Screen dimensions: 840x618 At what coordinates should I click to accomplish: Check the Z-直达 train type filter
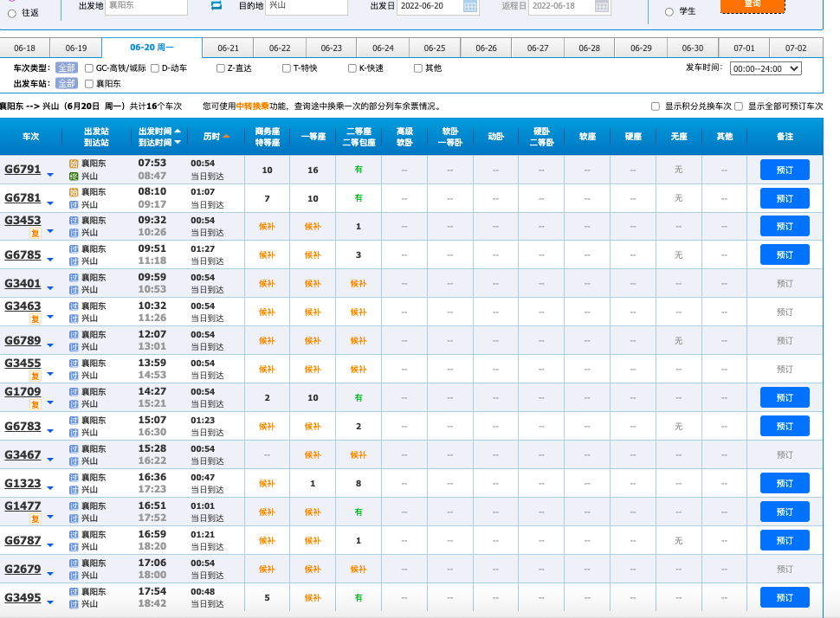coord(221,68)
